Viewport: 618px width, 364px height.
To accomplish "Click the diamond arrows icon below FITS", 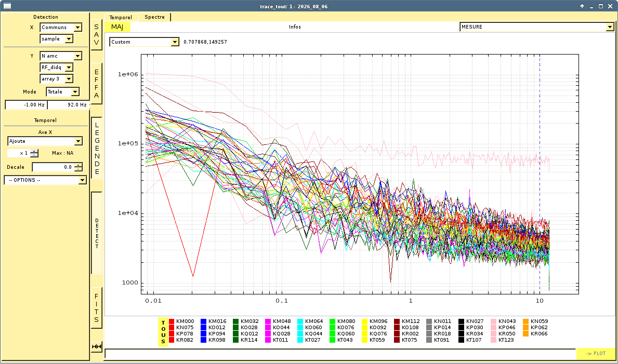I will (97, 347).
